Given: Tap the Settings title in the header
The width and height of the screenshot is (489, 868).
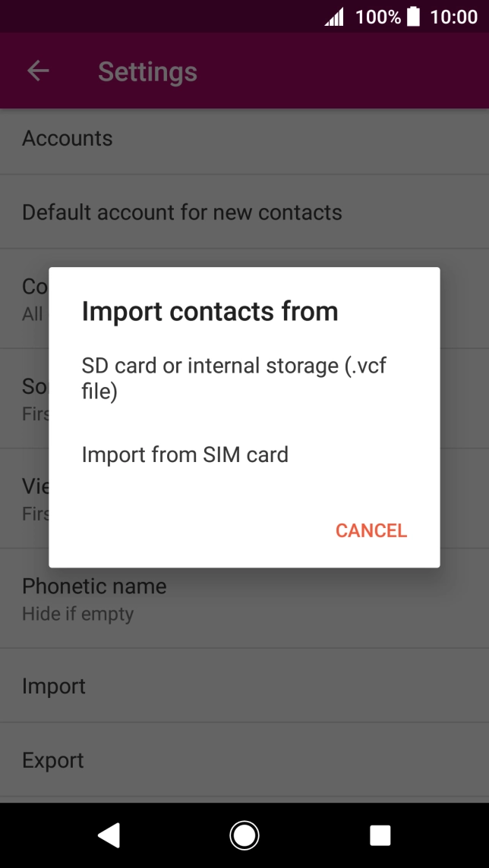Looking at the screenshot, I should pyautogui.click(x=147, y=71).
